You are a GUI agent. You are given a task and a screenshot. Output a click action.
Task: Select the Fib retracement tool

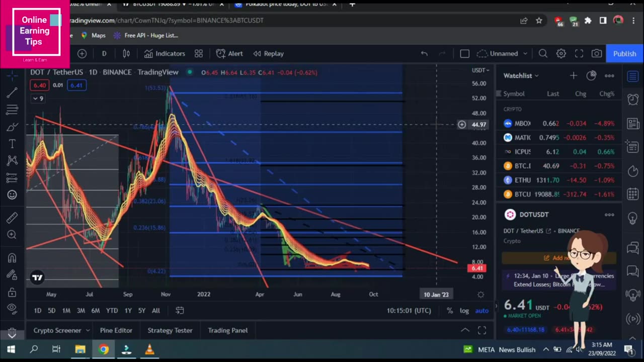tap(12, 110)
